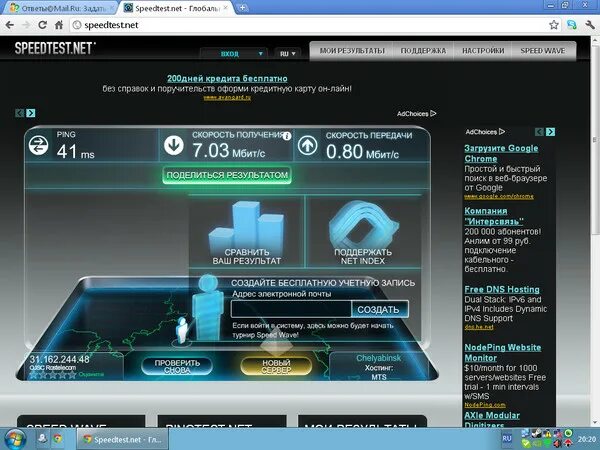Reload the speedtest.net page

pos(42,25)
